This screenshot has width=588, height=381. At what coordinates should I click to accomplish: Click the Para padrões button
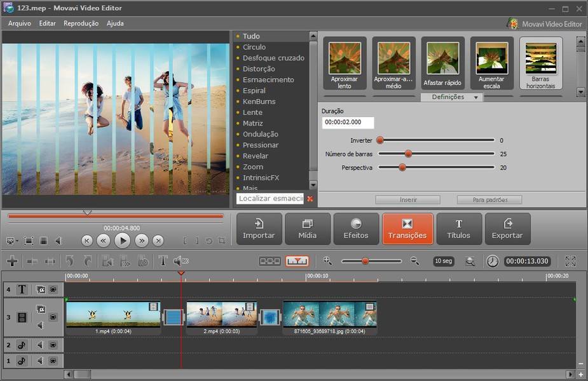coord(489,199)
